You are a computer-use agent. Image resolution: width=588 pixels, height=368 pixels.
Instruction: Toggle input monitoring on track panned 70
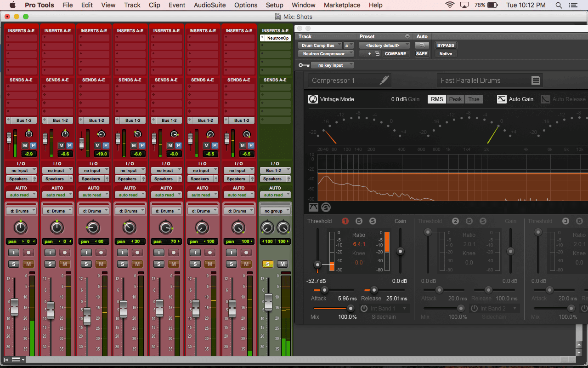pos(158,253)
